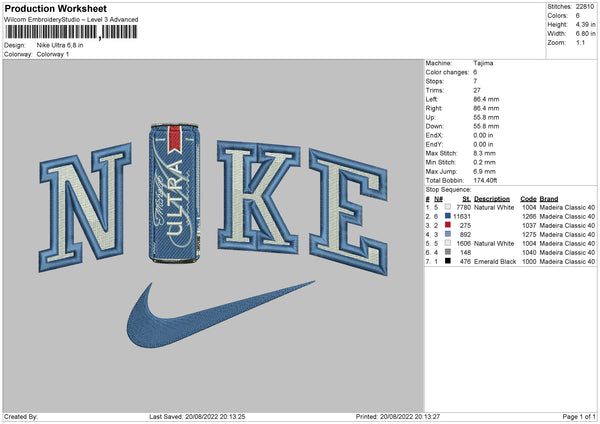Click the 'Stop Sequence:' label
Screen dimensions: 600x424
448,189
